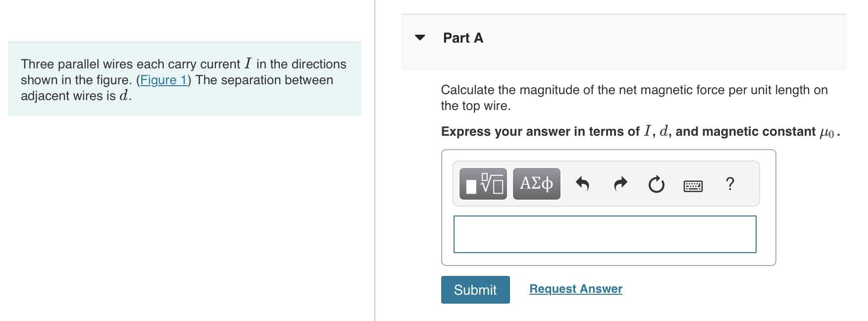Click the Submit button
The height and width of the screenshot is (321, 868).
[x=475, y=290]
